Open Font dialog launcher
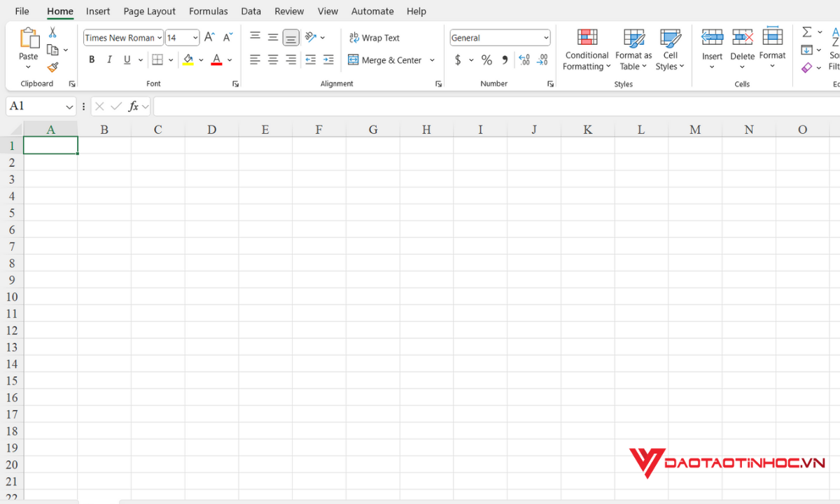 (x=235, y=84)
